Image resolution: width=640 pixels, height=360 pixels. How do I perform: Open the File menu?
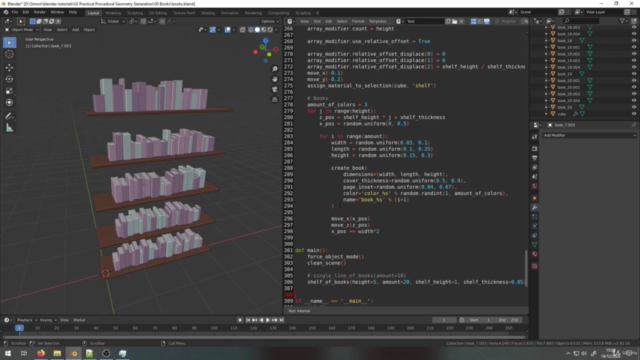(x=15, y=12)
